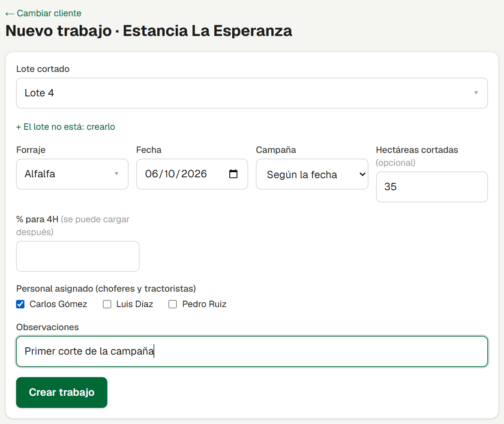The width and height of the screenshot is (504, 424).
Task: Open the calendar picker icon in Fecha
Action: coord(233,174)
